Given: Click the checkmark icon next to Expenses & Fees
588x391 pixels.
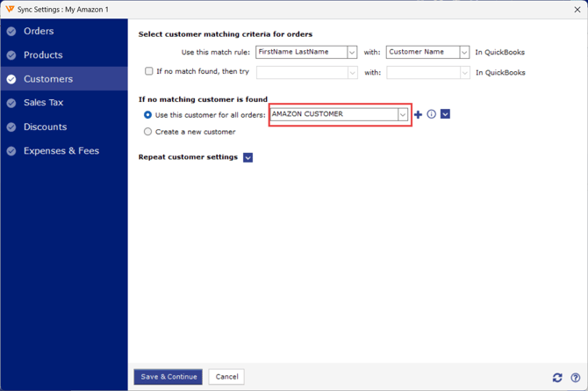Looking at the screenshot, I should pyautogui.click(x=11, y=151).
